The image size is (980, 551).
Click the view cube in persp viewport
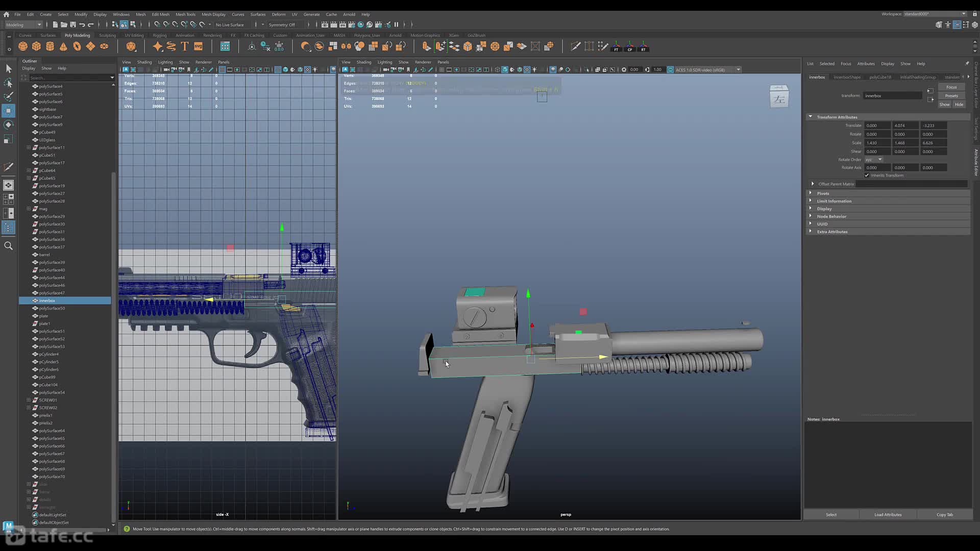[779, 97]
